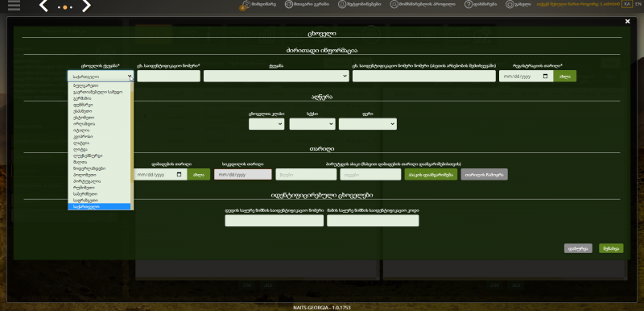Go to home page (მთავარი გვერდი) icon

[x=289, y=4]
